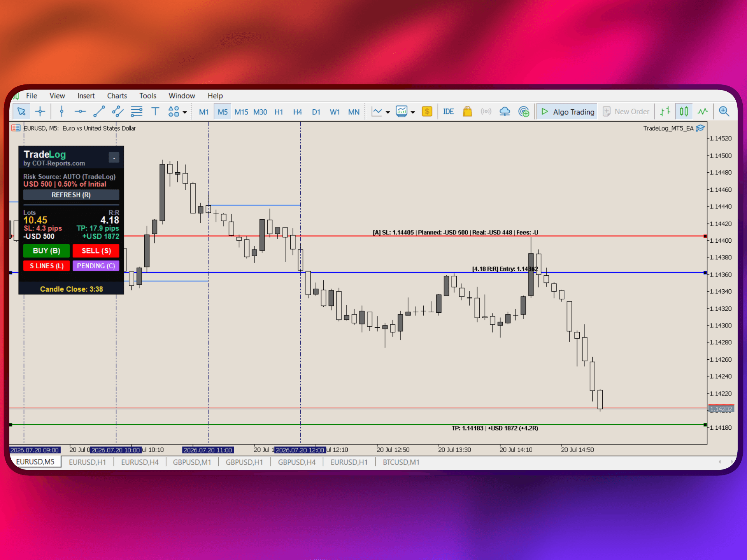
Task: Click the signals broadcast icon
Action: [486, 112]
